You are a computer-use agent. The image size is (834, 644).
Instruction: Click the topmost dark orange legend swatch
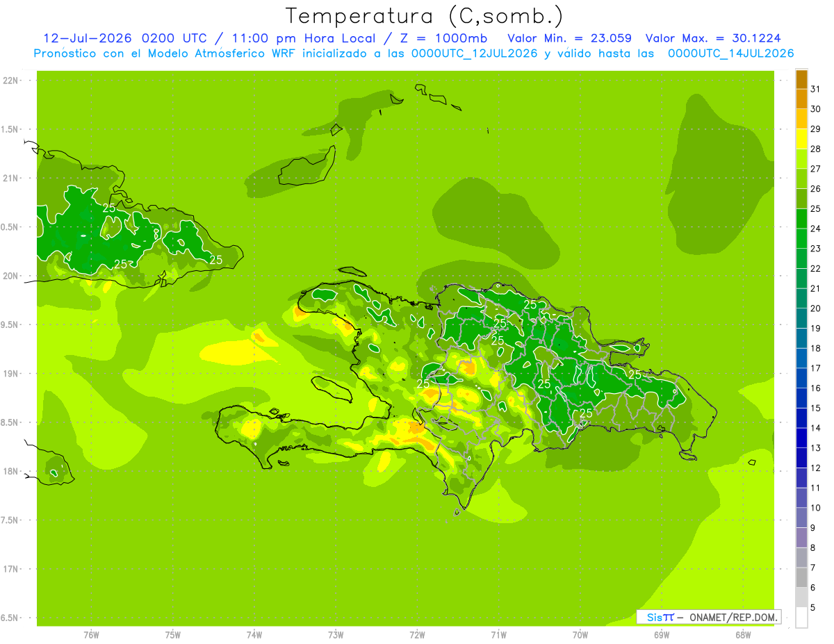(801, 79)
